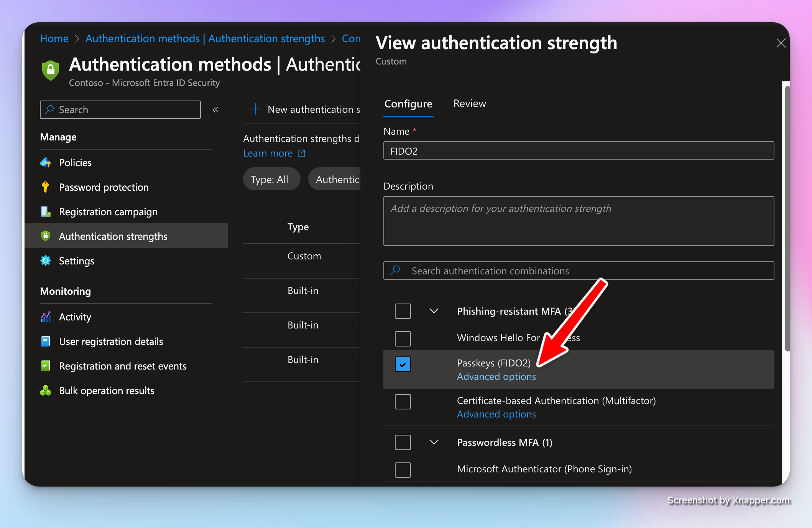Viewport: 812px width, 528px height.
Task: Open Authentication strengths menu item
Action: 113,236
